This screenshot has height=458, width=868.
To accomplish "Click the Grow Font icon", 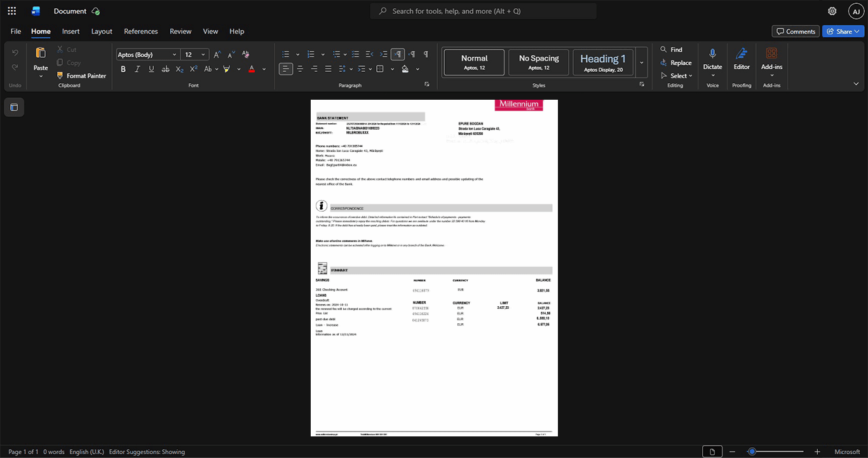I will coord(217,55).
